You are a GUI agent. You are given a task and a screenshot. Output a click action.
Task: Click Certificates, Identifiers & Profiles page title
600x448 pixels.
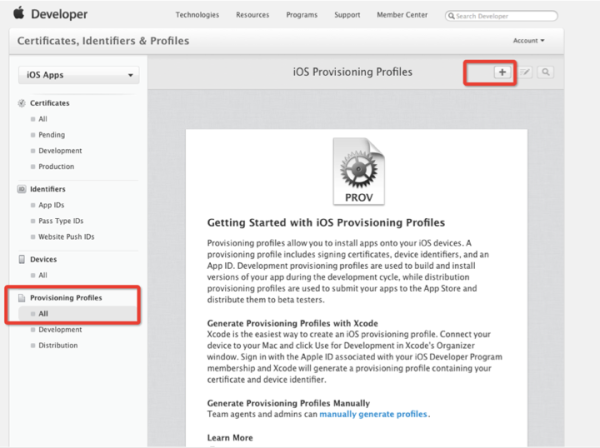click(103, 41)
